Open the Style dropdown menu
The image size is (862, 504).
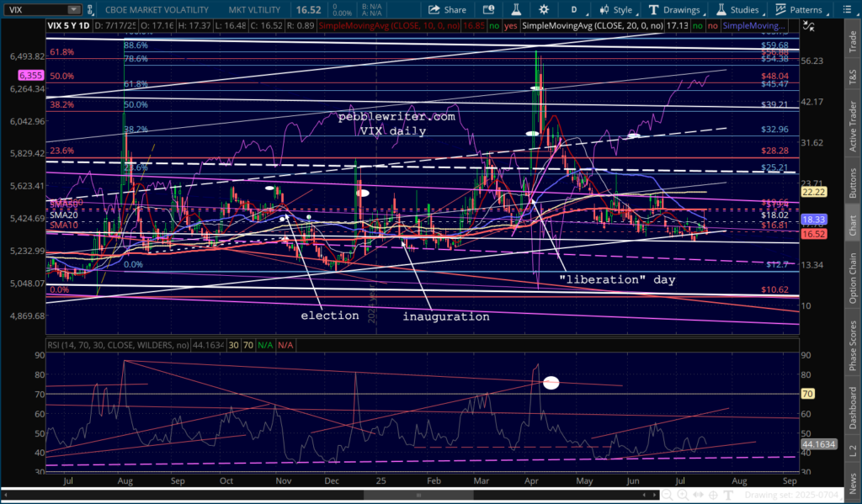click(x=620, y=9)
